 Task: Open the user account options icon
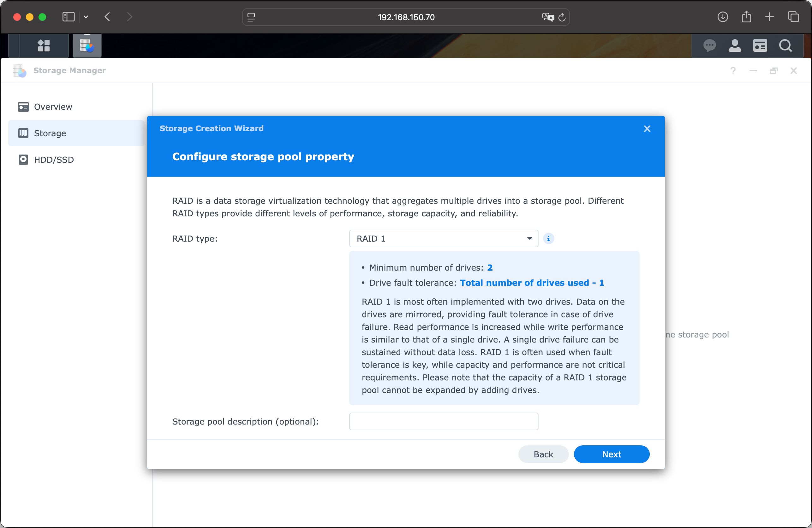point(735,45)
